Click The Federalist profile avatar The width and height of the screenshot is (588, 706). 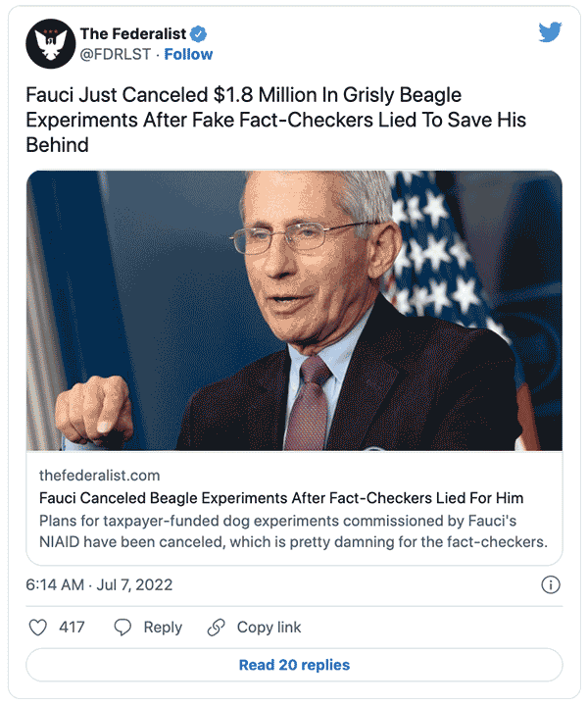point(51,44)
